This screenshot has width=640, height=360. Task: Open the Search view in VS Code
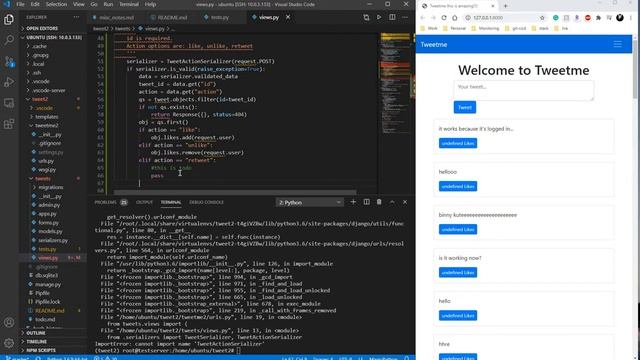[9, 40]
